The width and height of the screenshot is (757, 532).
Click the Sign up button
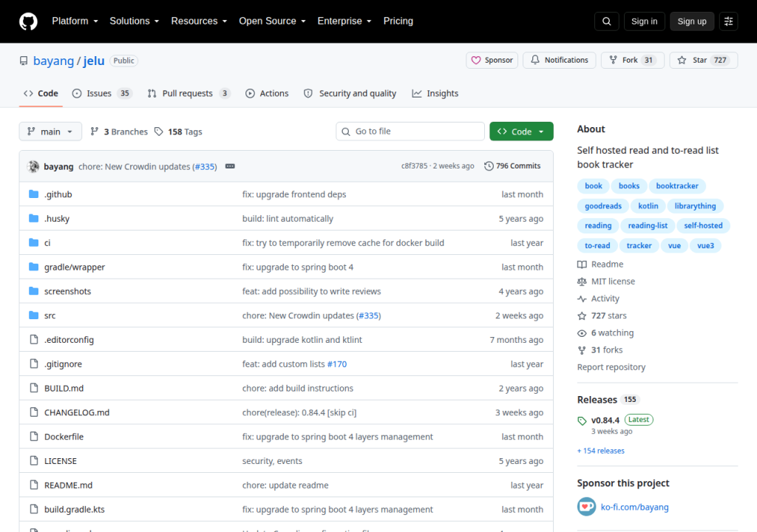(691, 21)
